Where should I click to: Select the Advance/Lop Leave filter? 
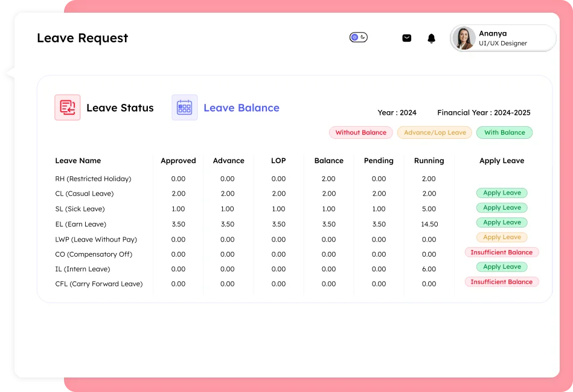(434, 132)
